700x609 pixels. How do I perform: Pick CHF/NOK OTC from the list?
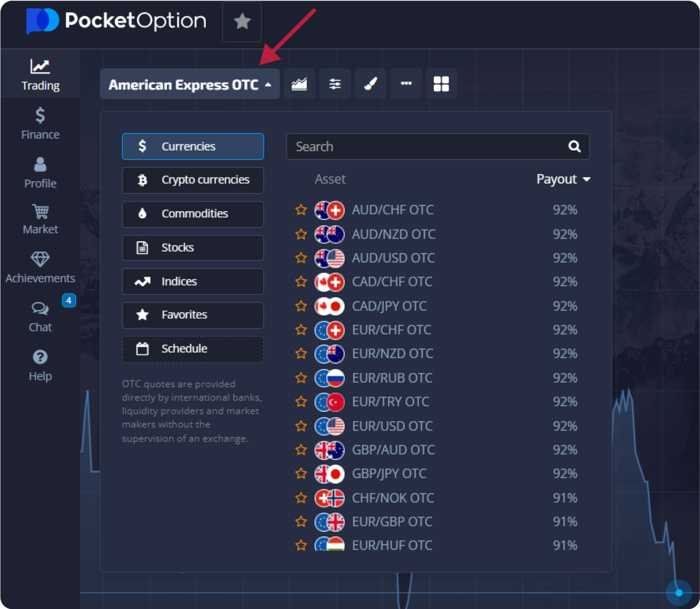coord(438,498)
